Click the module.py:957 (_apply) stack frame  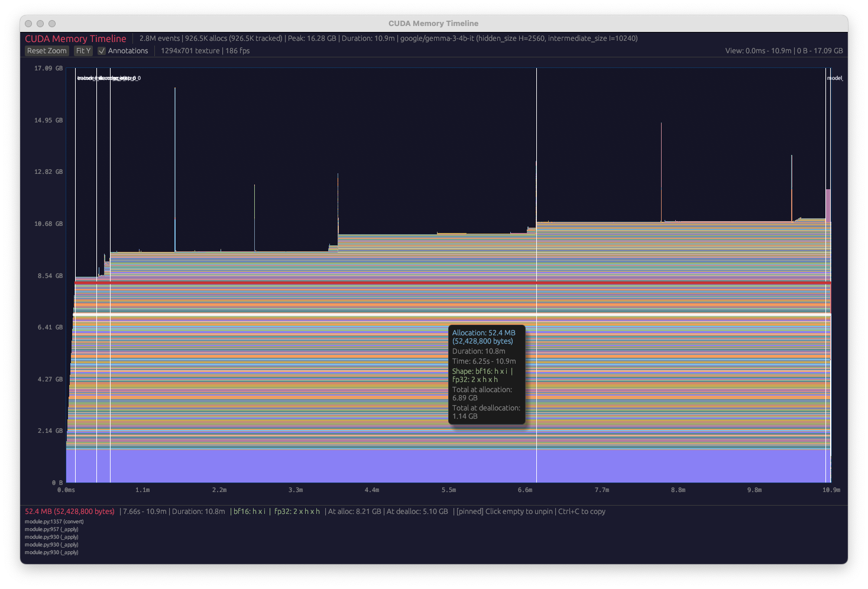[51, 529]
